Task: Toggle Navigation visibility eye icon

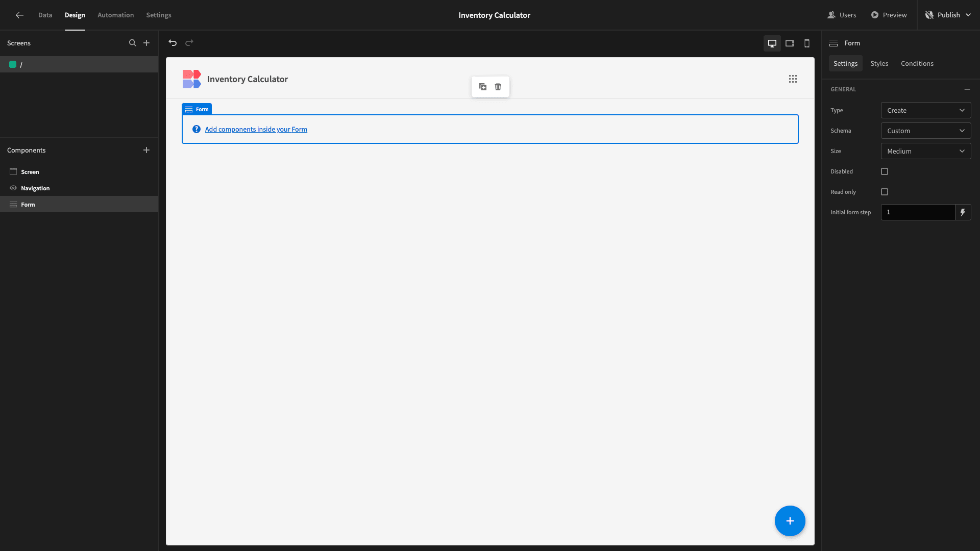Action: point(13,188)
